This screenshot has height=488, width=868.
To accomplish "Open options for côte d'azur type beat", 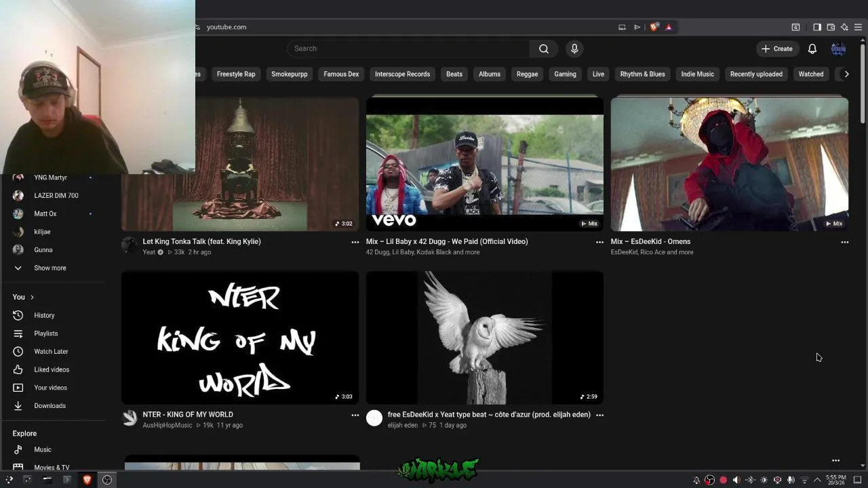I will (x=599, y=415).
